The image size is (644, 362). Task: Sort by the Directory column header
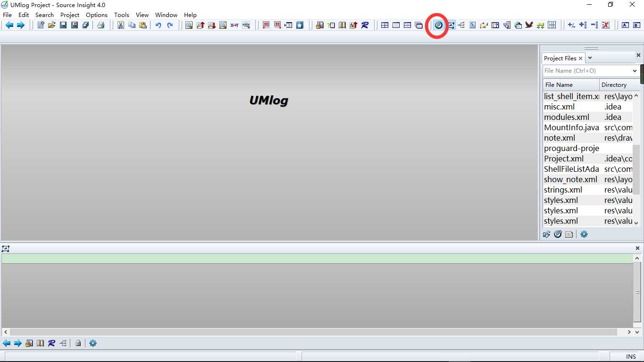(619, 85)
